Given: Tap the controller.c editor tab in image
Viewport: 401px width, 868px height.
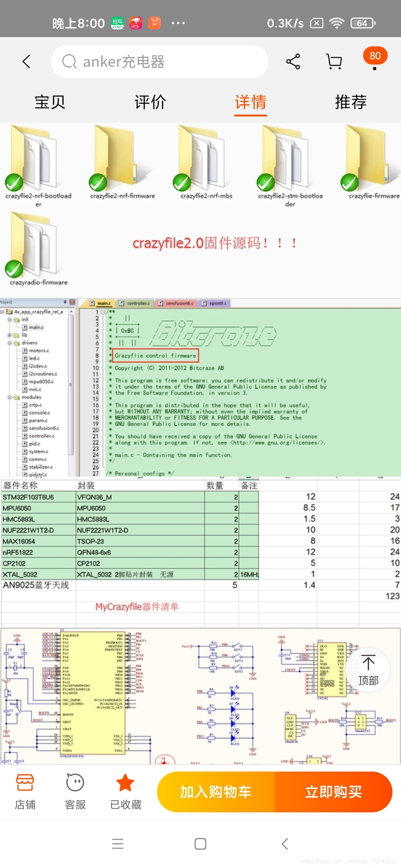Looking at the screenshot, I should point(135,303).
